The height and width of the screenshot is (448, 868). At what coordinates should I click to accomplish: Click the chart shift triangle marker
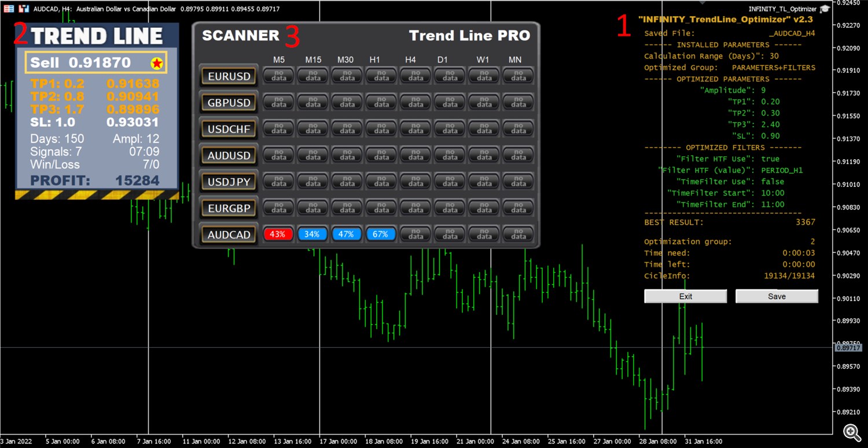pos(703,3)
